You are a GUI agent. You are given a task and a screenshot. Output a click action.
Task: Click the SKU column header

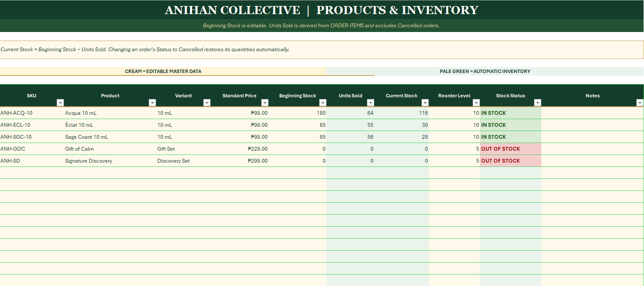coord(32,96)
